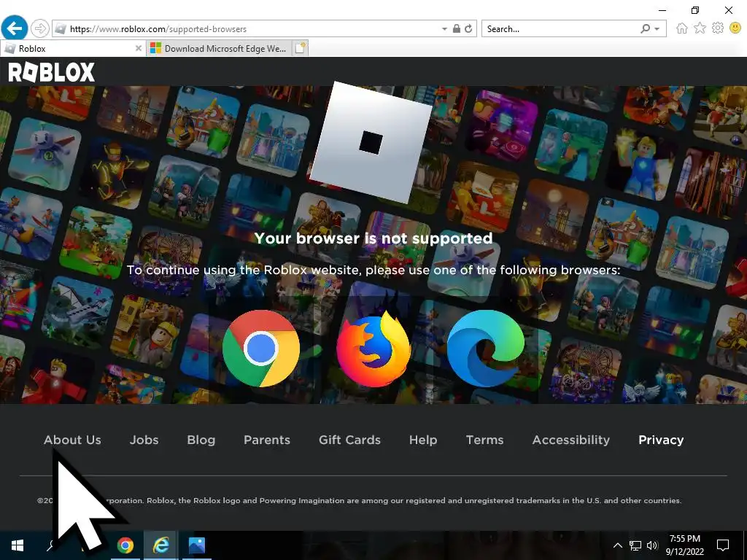Screen dimensions: 747x560
Task: Show hidden system tray icons
Action: click(x=617, y=545)
